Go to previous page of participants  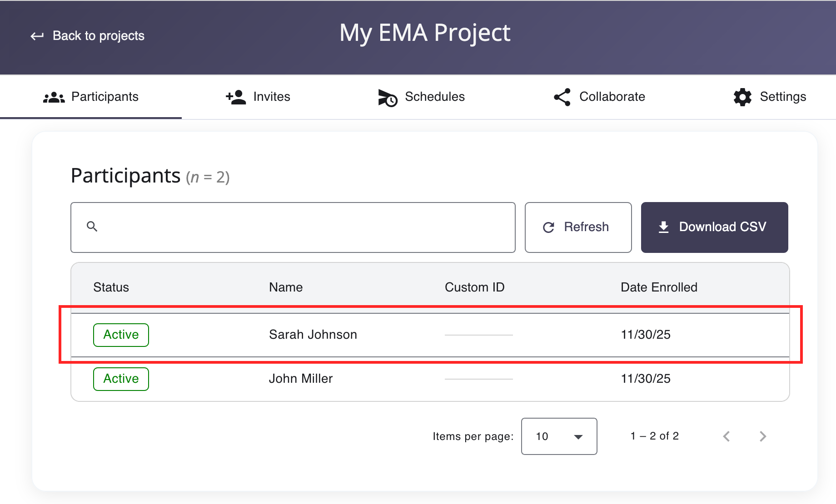tap(727, 436)
